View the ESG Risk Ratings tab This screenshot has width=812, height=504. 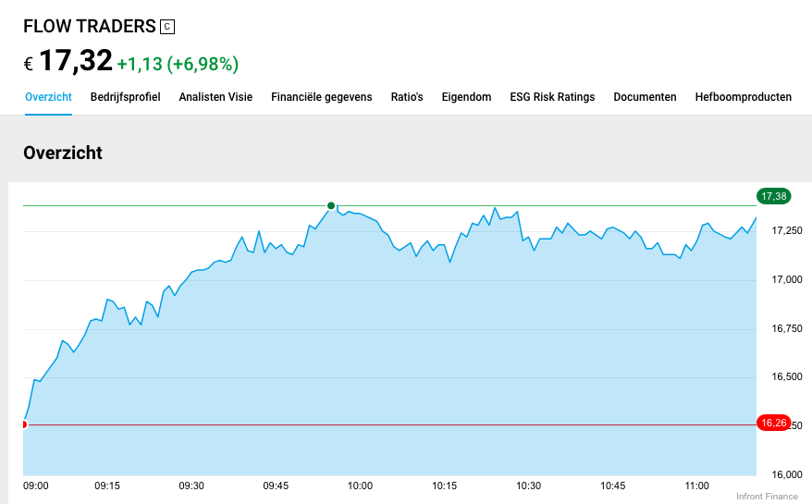[552, 97]
